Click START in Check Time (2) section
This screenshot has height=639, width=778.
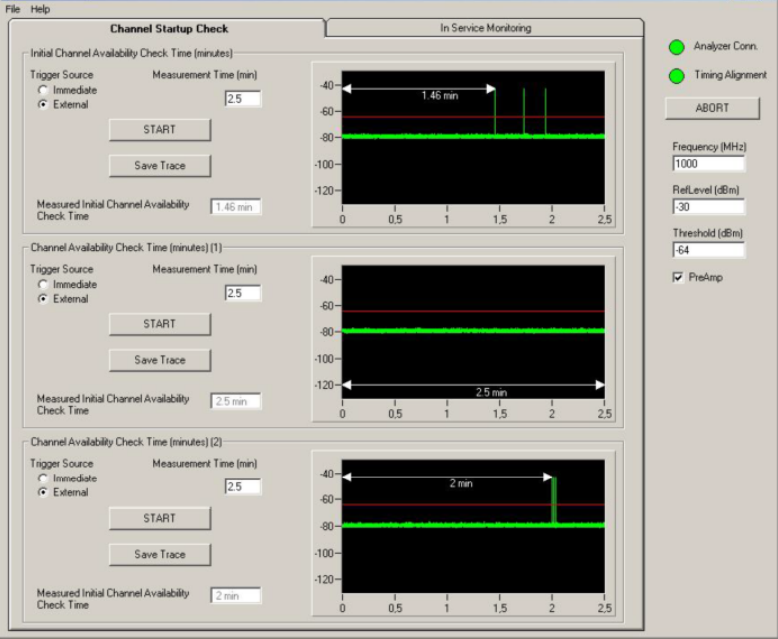coord(160,518)
